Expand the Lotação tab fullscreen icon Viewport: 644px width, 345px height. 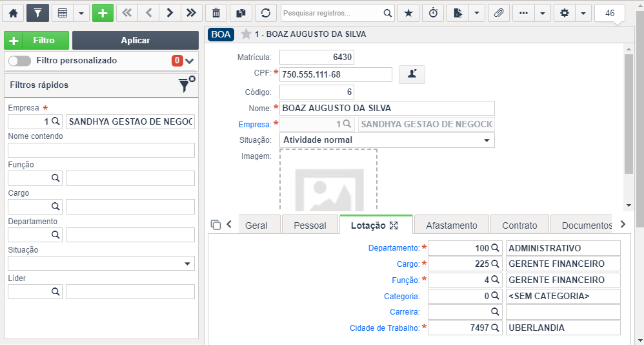394,225
